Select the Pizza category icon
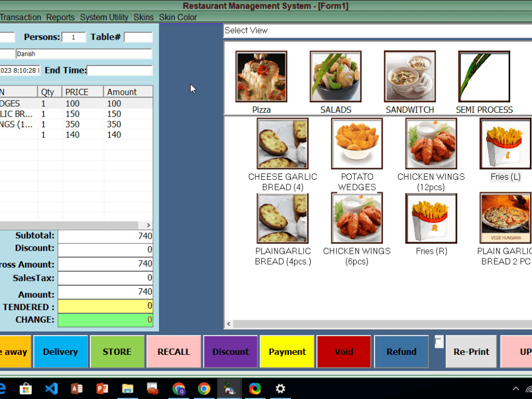The image size is (532, 399). [x=261, y=76]
